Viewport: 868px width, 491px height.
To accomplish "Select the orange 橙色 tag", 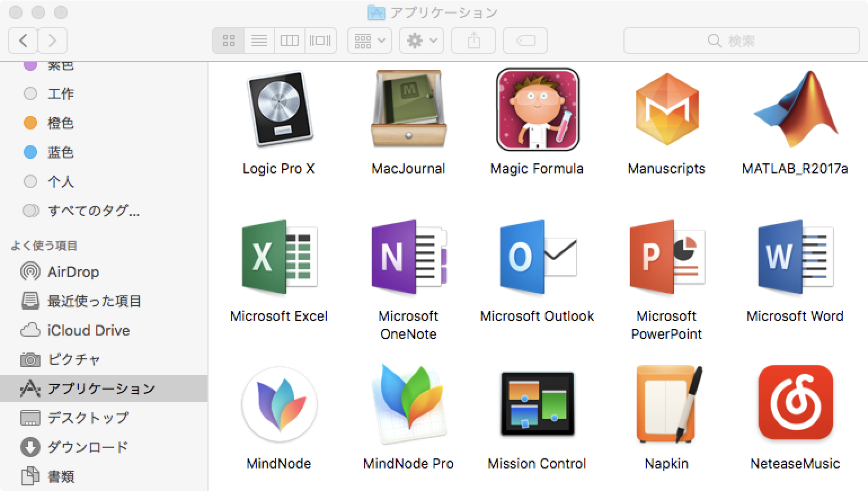I will [x=104, y=123].
